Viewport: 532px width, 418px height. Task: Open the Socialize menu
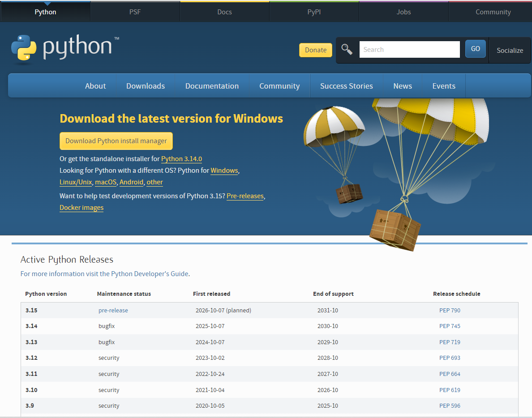pos(510,50)
